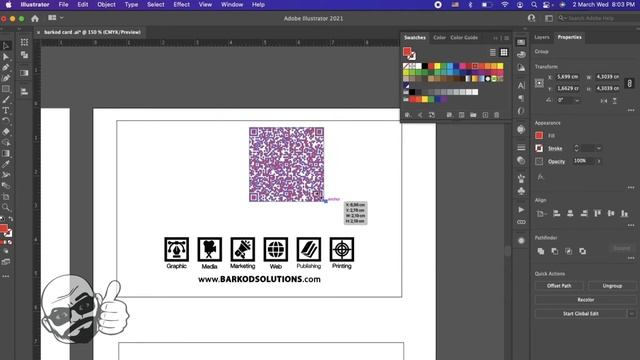Image resolution: width=640 pixels, height=360 pixels.
Task: Select the Paintbrush tool
Action: (x=6, y=100)
